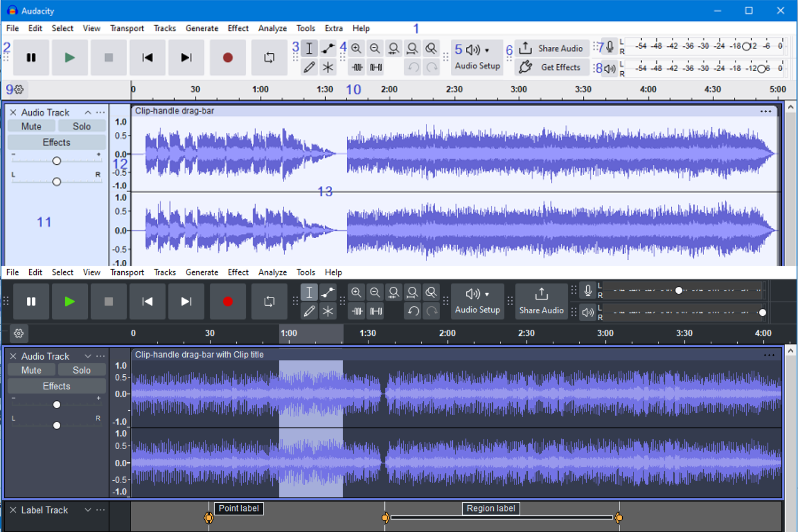Image resolution: width=798 pixels, height=532 pixels.
Task: Click Zoom Toggle in the light-theme toolbar
Action: [x=431, y=49]
